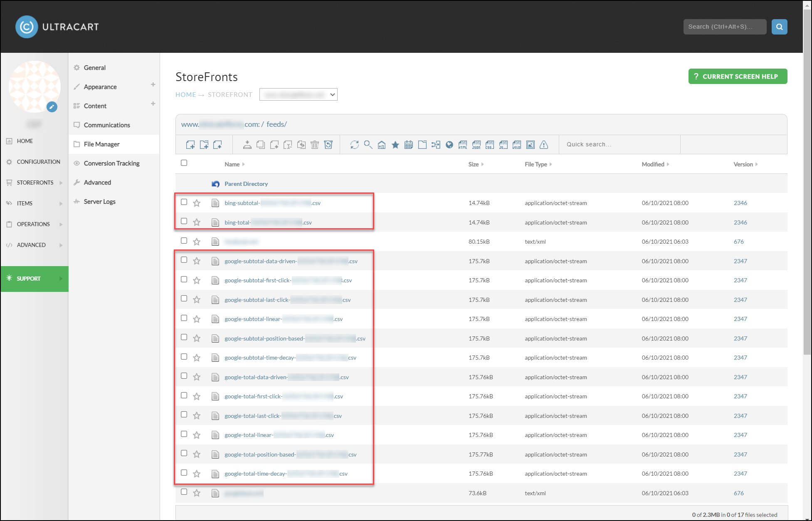Select the google-subtotal-data-driven row checkbox
This screenshot has width=812, height=521.
[x=184, y=260]
